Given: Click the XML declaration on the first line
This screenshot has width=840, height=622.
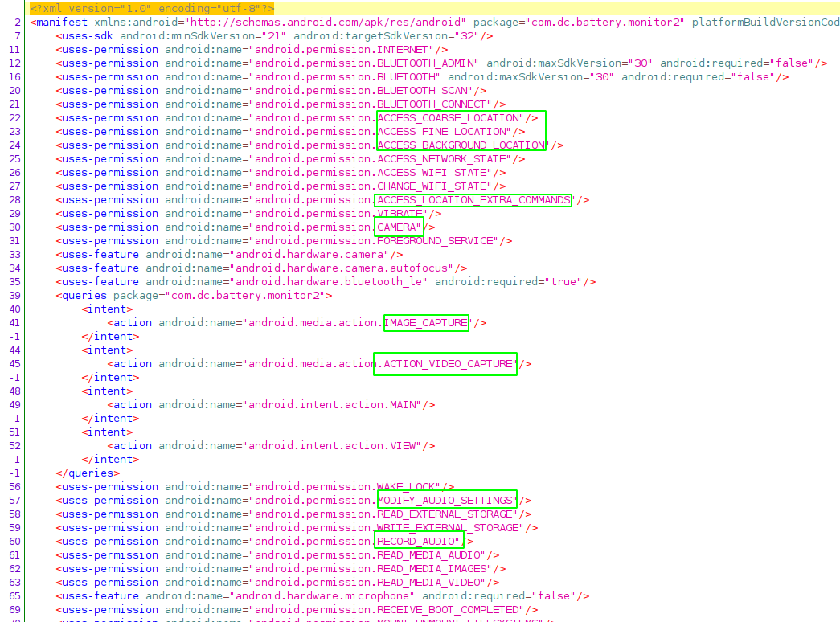Looking at the screenshot, I should pos(152,9).
